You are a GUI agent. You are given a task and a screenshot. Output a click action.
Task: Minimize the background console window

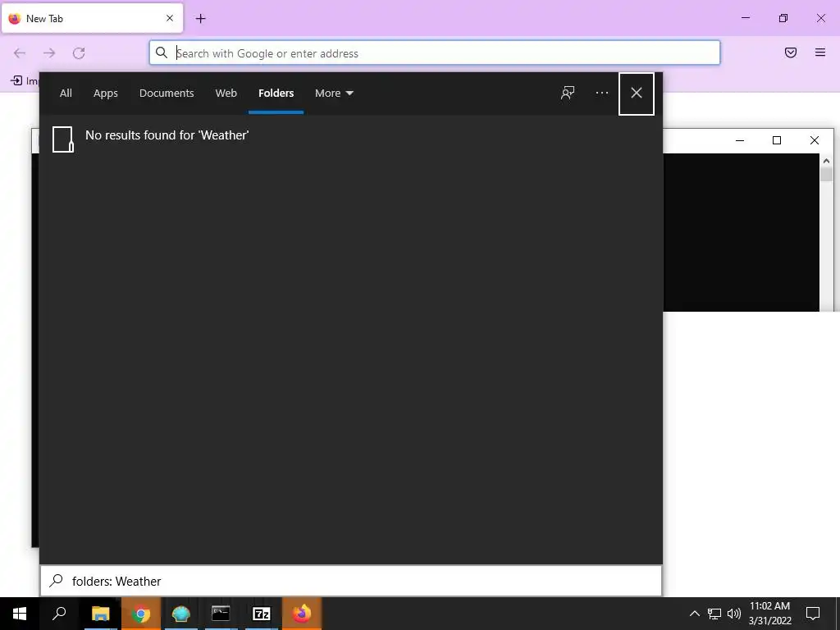click(x=740, y=140)
